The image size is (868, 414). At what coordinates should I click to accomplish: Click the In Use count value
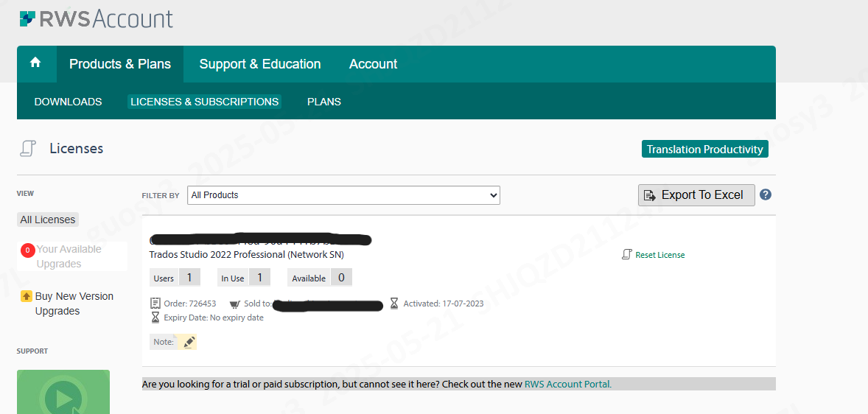pos(259,277)
